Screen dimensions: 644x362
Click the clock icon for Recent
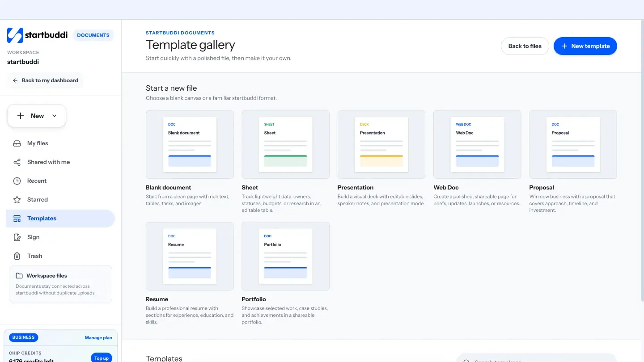(17, 181)
